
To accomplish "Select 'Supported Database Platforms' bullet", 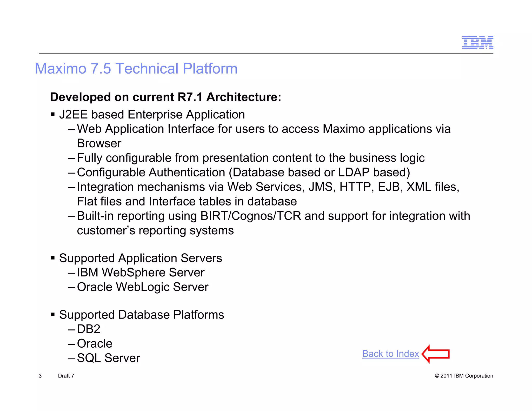I will click(x=142, y=315).
